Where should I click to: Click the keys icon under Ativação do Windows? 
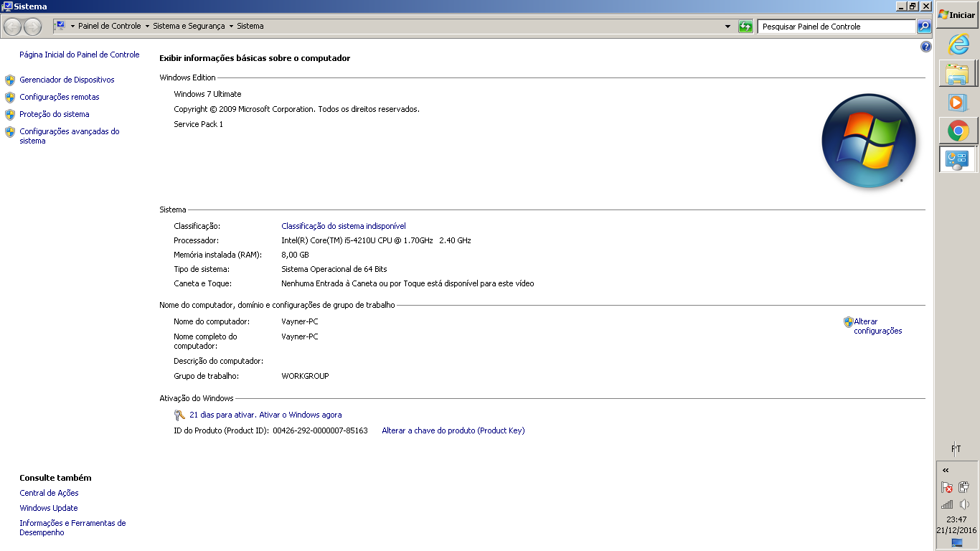pos(179,415)
